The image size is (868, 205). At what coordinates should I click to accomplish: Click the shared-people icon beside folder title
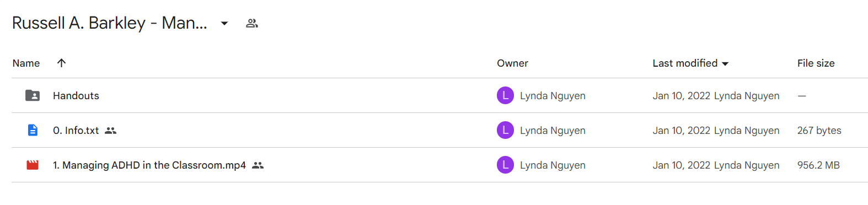coord(252,23)
